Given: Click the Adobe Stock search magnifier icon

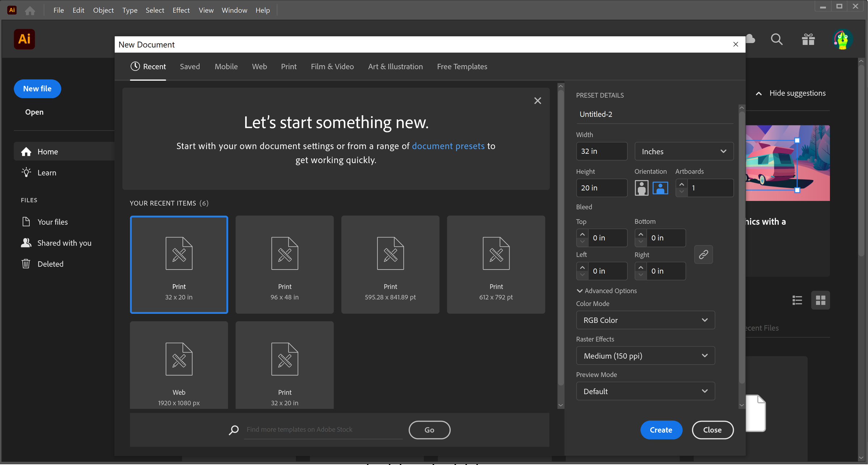Looking at the screenshot, I should pos(234,430).
